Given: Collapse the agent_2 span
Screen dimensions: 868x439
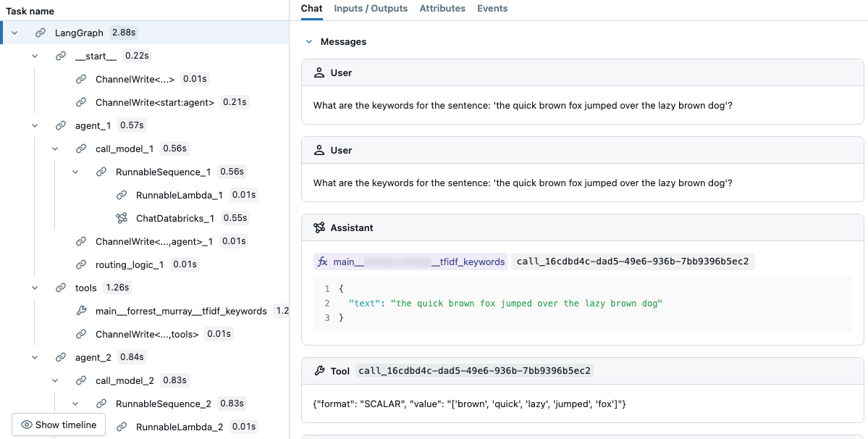Looking at the screenshot, I should tap(35, 356).
